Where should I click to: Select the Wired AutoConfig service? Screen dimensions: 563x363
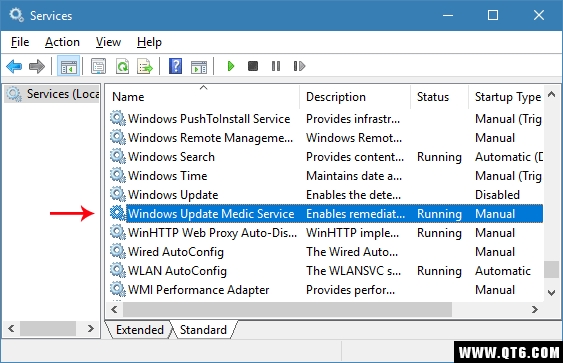[x=176, y=252]
